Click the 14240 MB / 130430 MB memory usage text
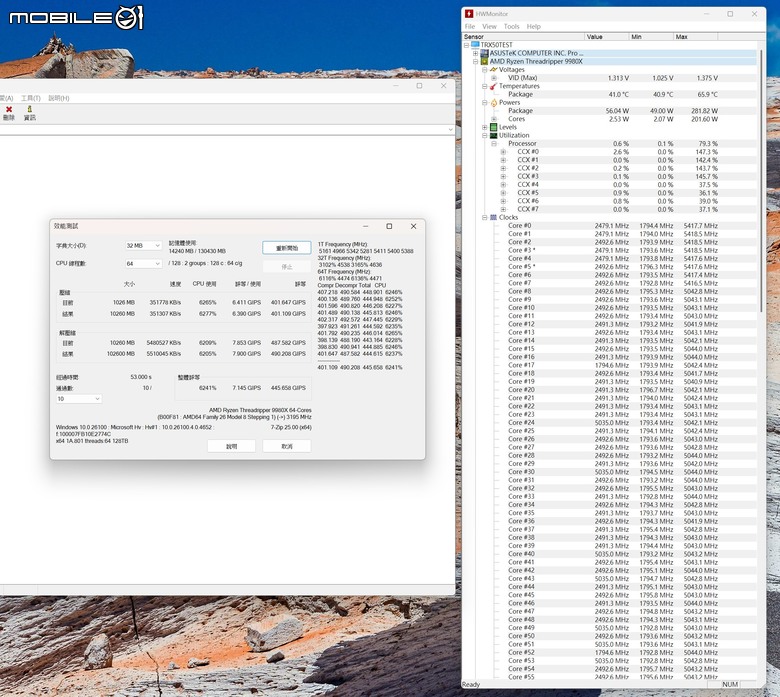Image resolution: width=780 pixels, height=697 pixels. (x=197, y=251)
